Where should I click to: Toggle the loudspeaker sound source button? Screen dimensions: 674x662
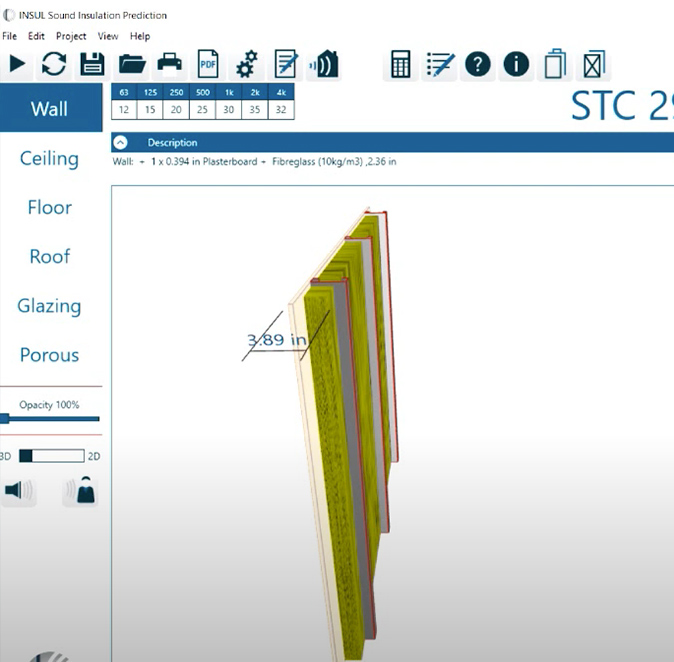coord(19,491)
